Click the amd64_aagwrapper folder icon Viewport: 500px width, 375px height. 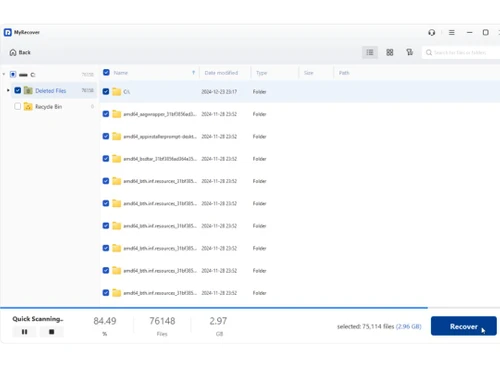pos(117,114)
